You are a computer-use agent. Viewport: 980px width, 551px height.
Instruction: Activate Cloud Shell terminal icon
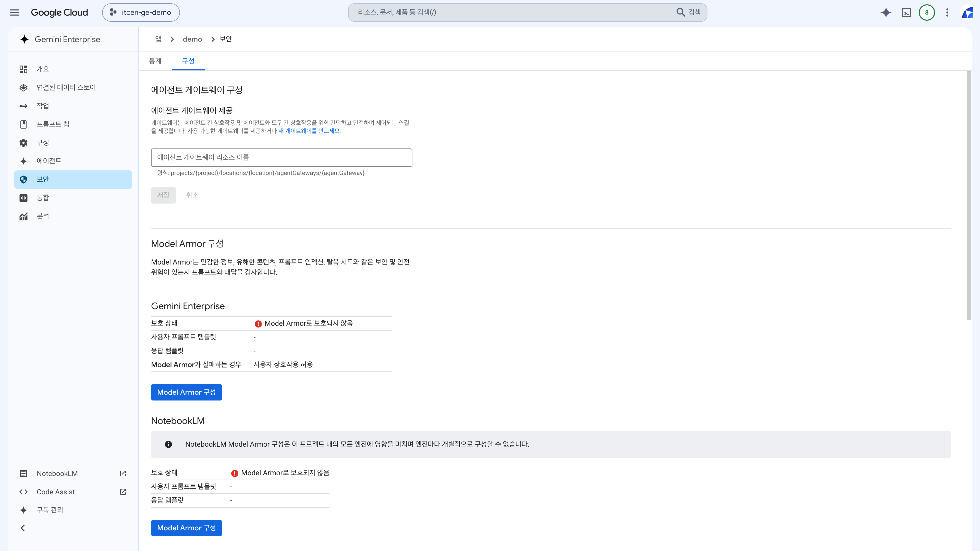point(906,12)
